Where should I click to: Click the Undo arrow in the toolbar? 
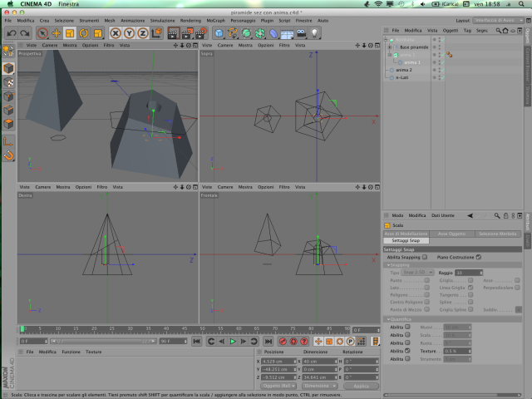12,33
